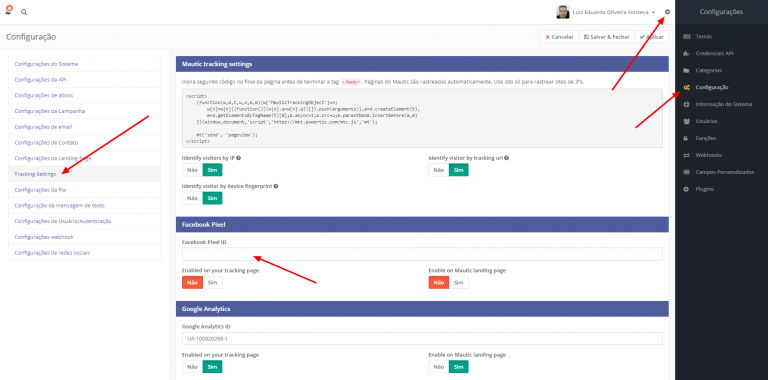Select Tracking Settings tab

pos(84,174)
